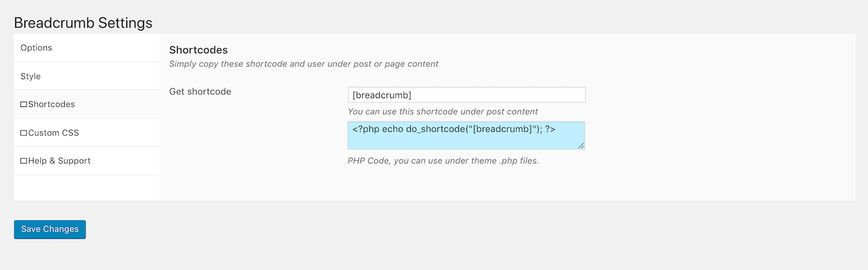Switch to the Style tab

pyautogui.click(x=31, y=76)
